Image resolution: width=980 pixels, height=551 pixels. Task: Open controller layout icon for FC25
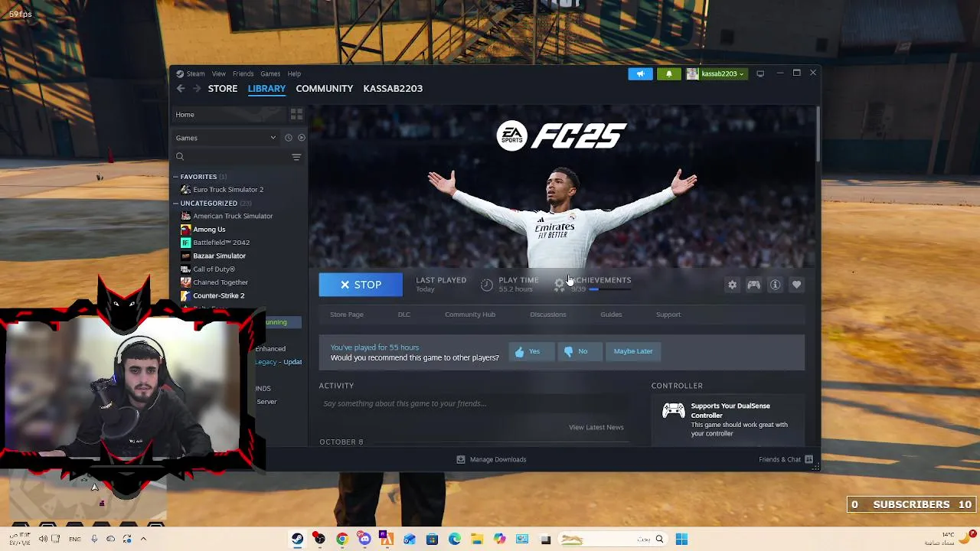pos(754,285)
